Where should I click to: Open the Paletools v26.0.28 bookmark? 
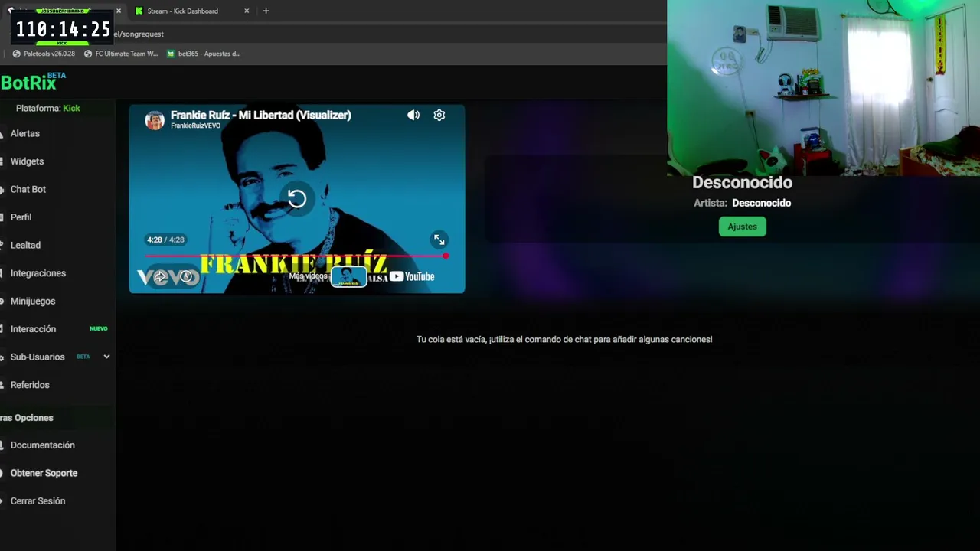point(44,54)
